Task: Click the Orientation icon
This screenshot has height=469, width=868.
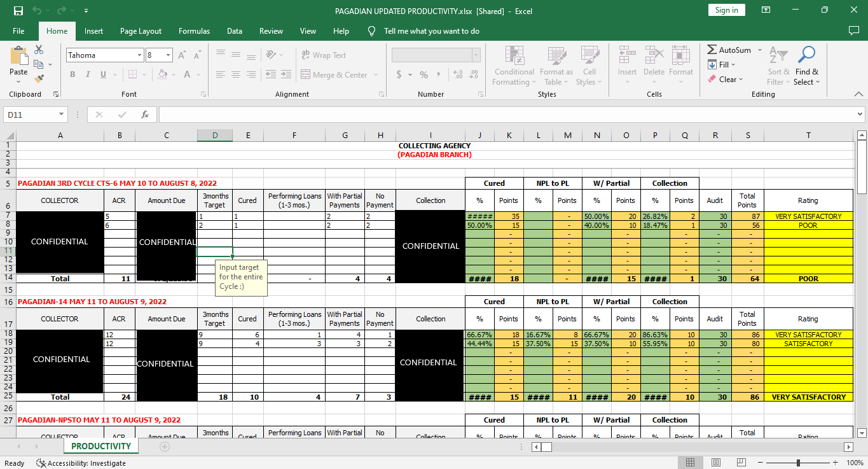Action: pos(272,55)
